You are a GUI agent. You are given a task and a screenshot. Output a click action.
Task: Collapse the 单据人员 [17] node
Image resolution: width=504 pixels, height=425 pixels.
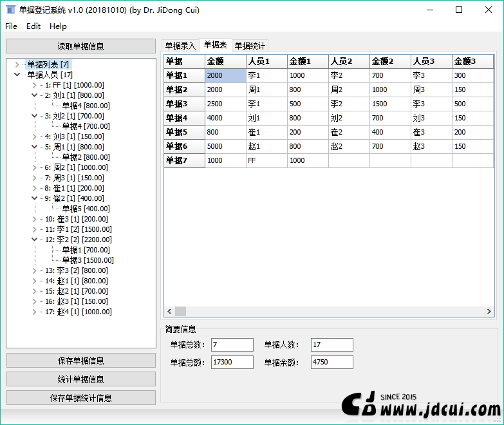[17, 75]
